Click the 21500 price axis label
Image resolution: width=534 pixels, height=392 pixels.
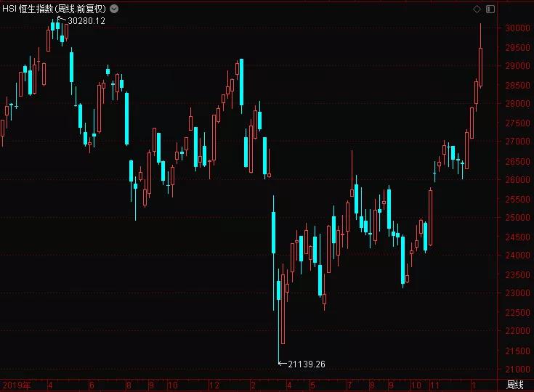point(517,351)
